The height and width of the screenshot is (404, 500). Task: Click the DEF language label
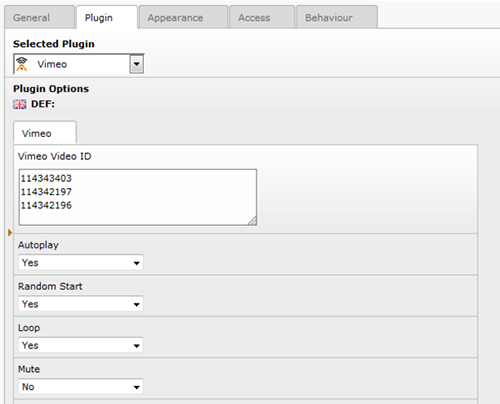43,104
